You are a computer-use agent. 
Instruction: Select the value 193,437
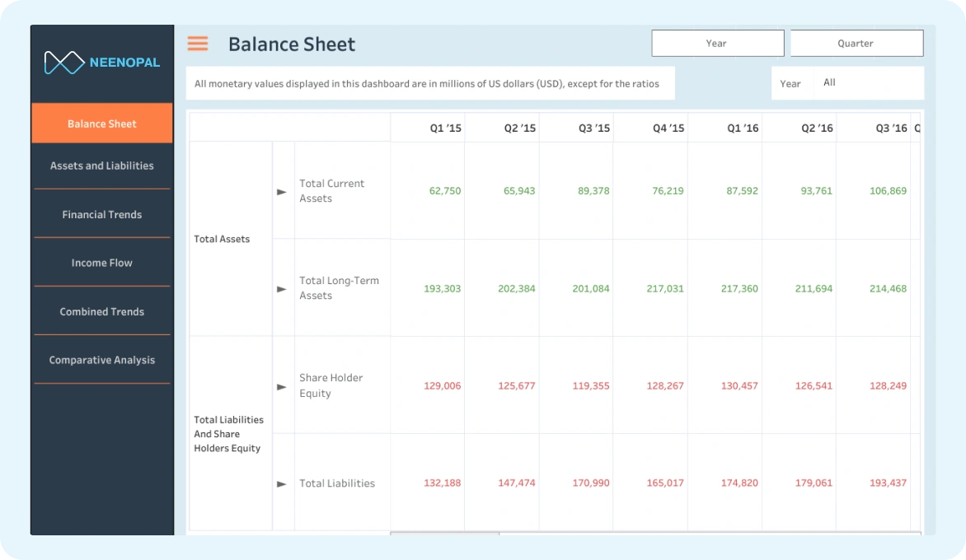pos(888,483)
